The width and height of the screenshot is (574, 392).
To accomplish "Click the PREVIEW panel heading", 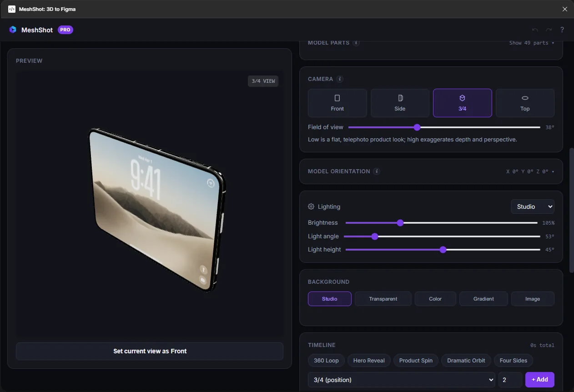I will coord(29,60).
